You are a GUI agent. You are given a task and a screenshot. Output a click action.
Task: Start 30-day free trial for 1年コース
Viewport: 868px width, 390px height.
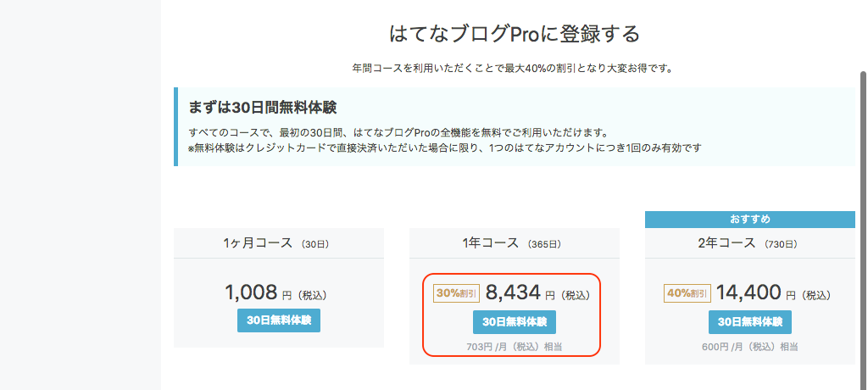515,322
